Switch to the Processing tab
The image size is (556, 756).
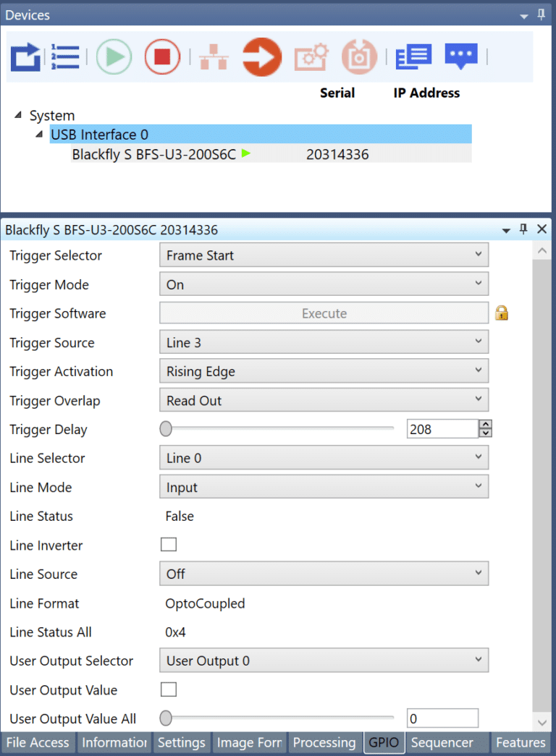click(324, 742)
